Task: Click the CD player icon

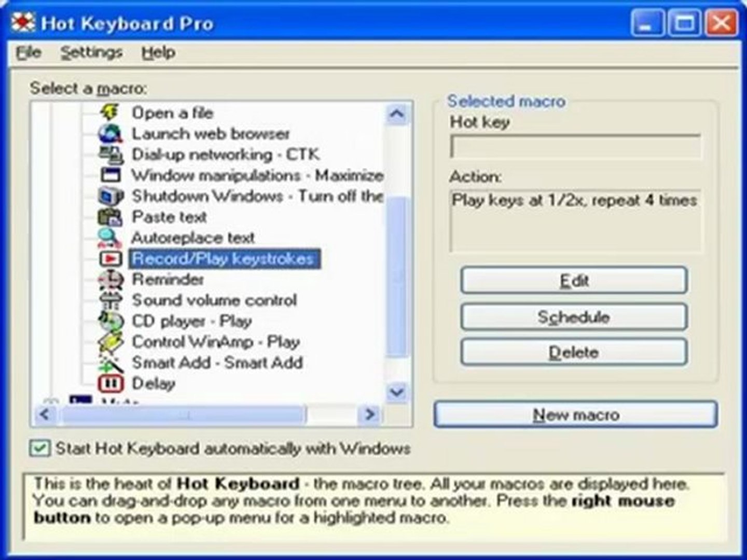Action: tap(110, 321)
